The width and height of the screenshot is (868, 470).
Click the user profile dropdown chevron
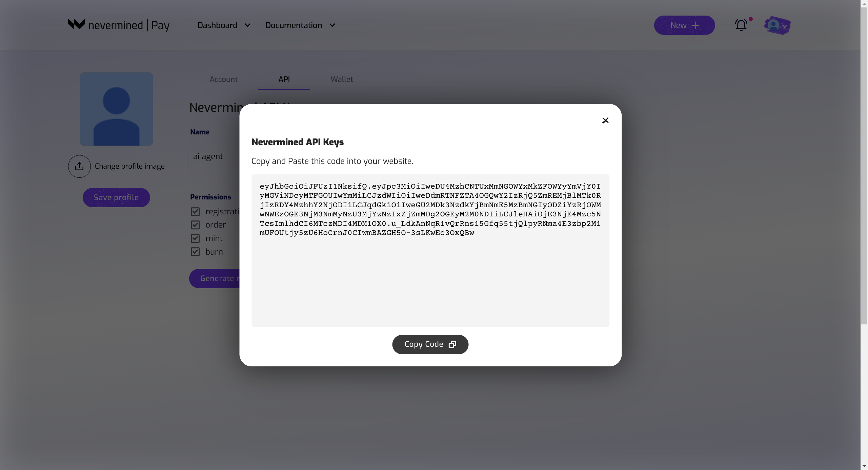coord(784,25)
